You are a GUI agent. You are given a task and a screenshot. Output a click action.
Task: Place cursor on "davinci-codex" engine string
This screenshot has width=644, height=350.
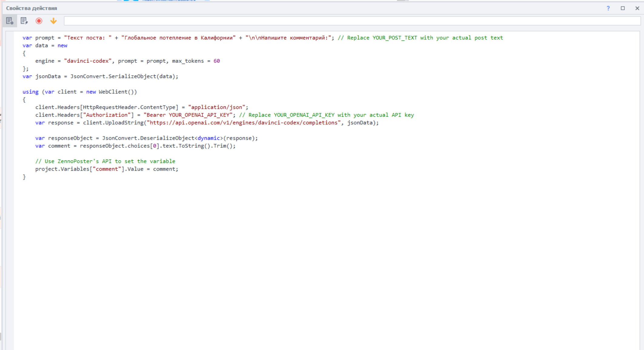[x=88, y=61]
